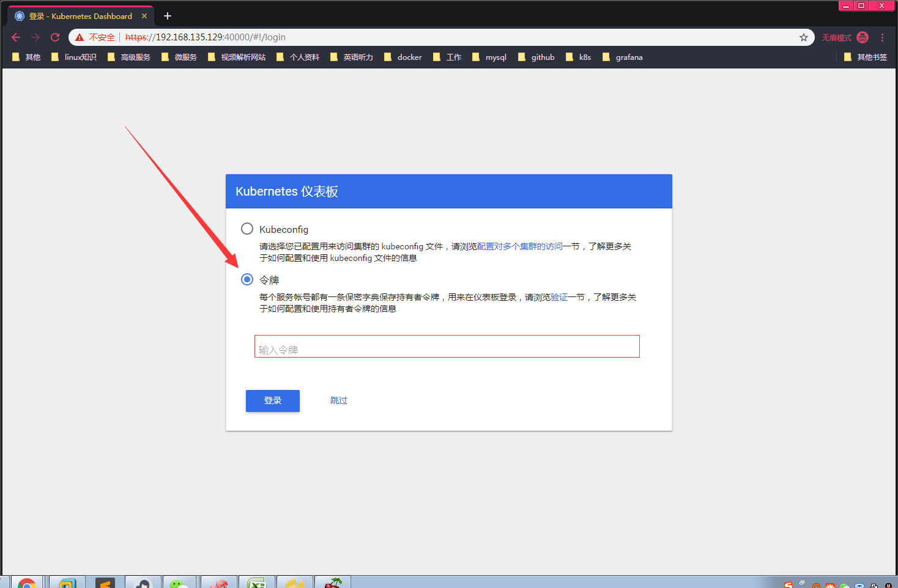Select the Kubeconfig radio button
Screen dimensions: 898x588
(x=247, y=229)
